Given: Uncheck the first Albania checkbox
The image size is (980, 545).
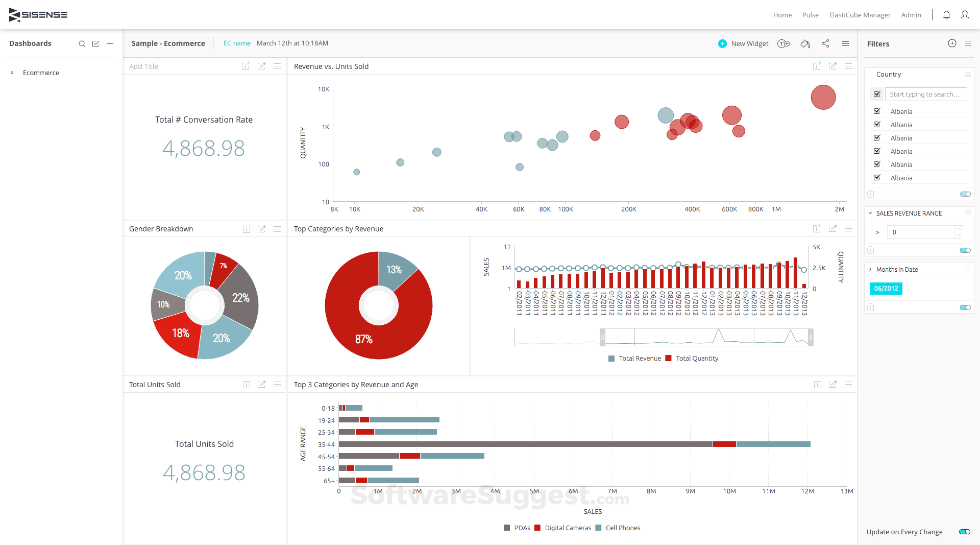Looking at the screenshot, I should pyautogui.click(x=877, y=111).
